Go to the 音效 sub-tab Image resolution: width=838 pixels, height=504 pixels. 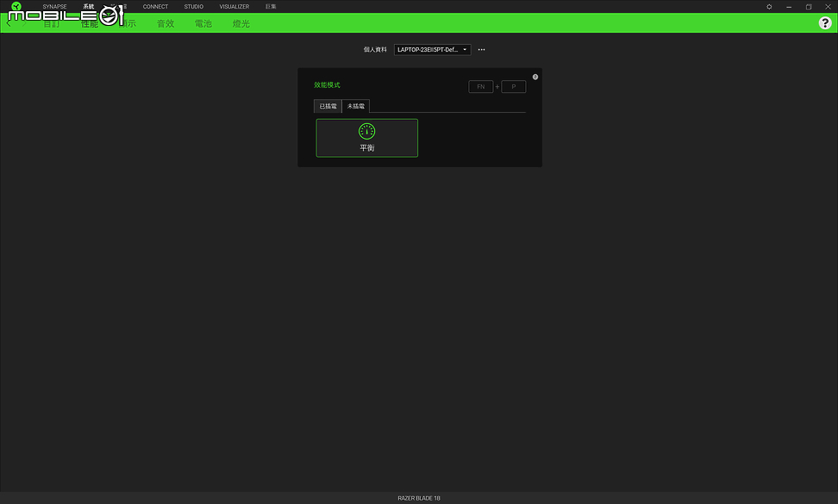pos(166,23)
